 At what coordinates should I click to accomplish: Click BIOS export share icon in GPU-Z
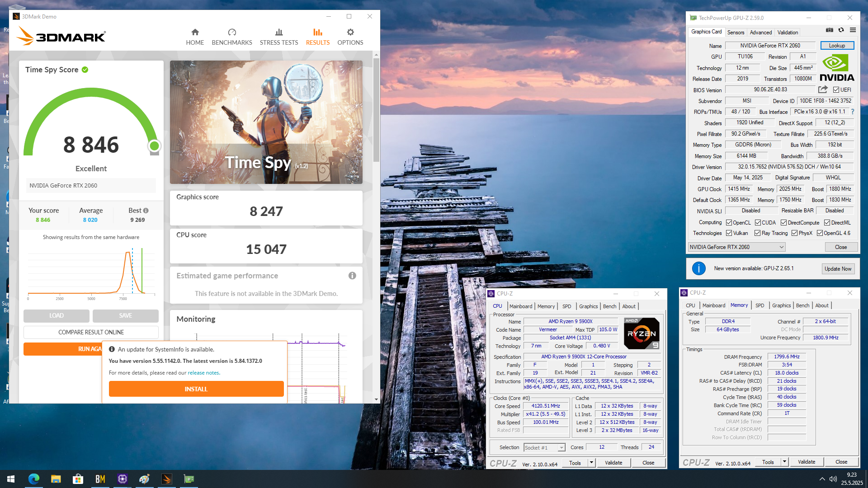click(x=823, y=89)
